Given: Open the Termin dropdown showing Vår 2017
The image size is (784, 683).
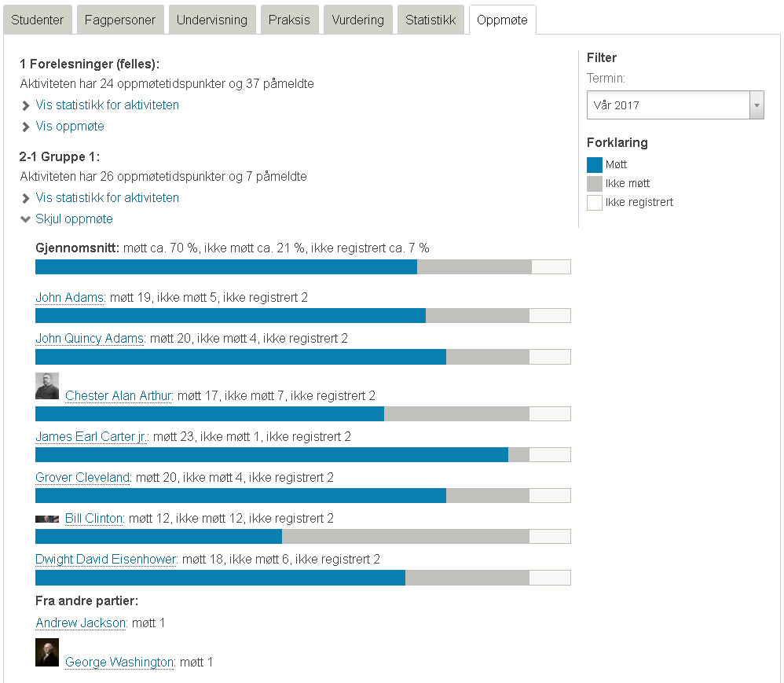Looking at the screenshot, I should tap(675, 105).
